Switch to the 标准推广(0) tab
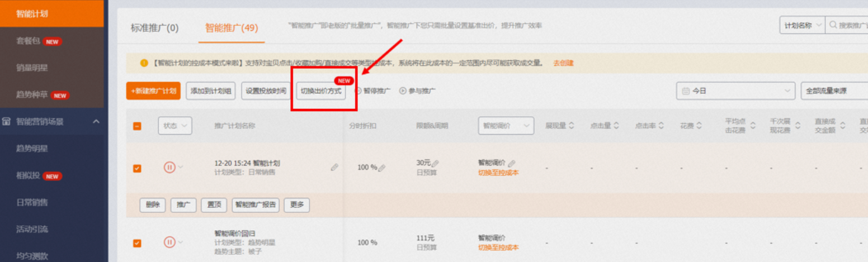The height and width of the screenshot is (262, 868). pos(154,27)
